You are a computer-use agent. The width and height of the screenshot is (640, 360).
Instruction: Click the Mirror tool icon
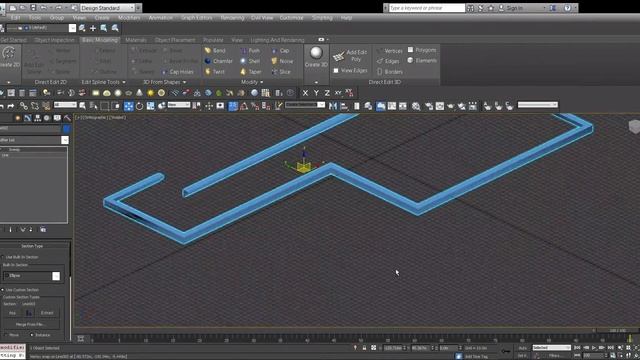(333, 106)
